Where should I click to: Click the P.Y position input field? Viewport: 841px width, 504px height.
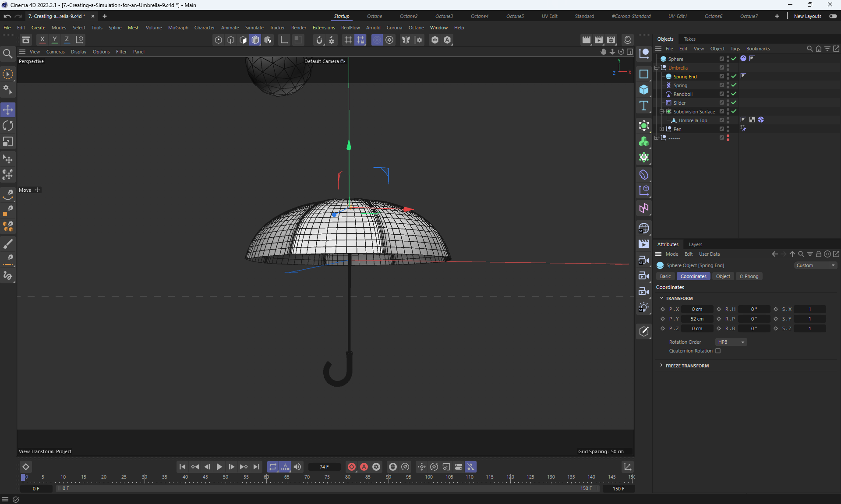pyautogui.click(x=697, y=319)
